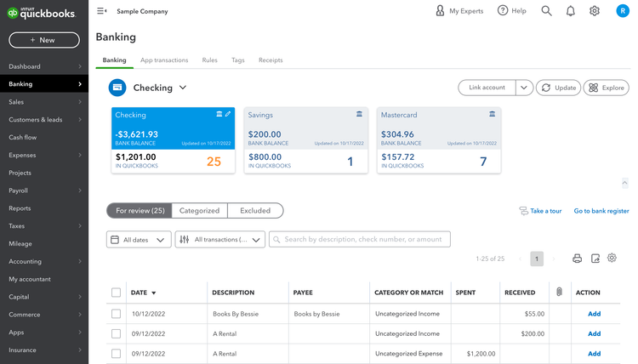This screenshot has height=364, width=638.
Task: Toggle the select-all transactions checkbox
Action: [x=116, y=293]
